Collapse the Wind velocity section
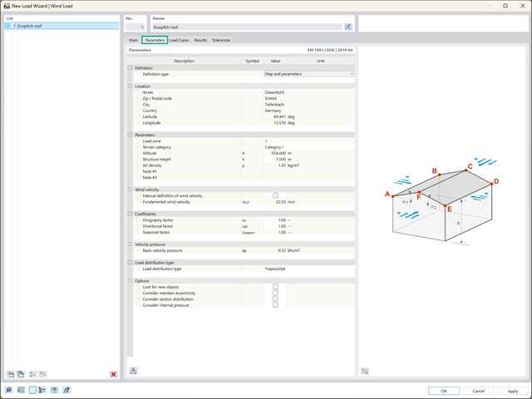This screenshot has width=532, height=399. click(130, 190)
